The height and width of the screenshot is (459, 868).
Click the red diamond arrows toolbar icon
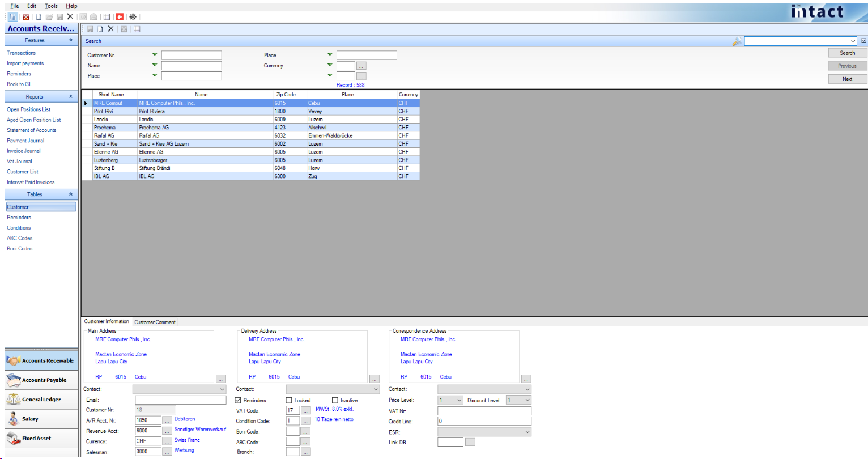coord(120,17)
